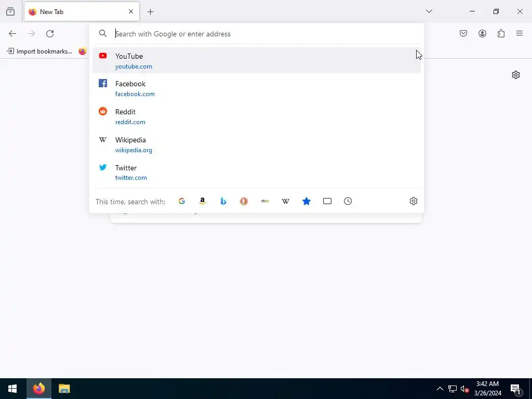
Task: Search in History clock icon
Action: (x=348, y=201)
